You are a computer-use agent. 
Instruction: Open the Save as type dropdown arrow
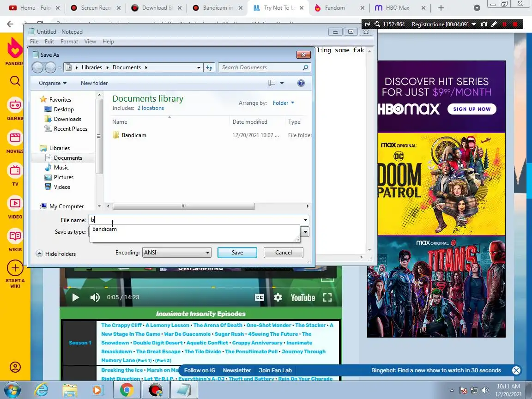click(x=305, y=232)
